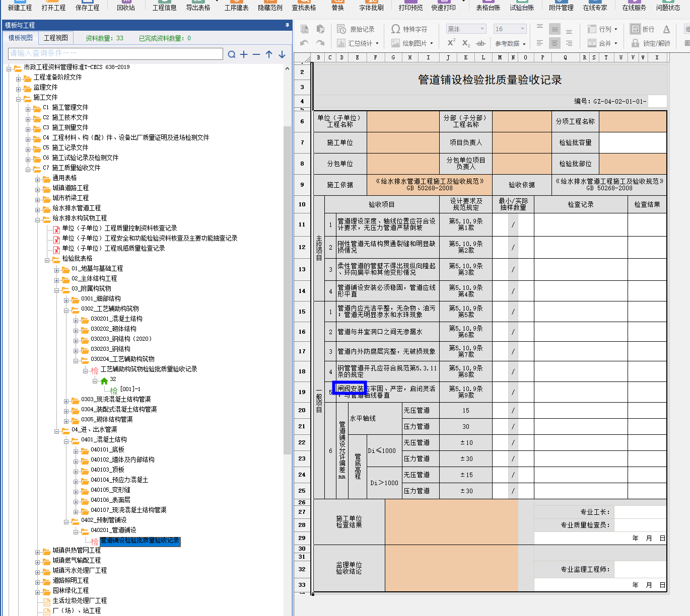Select tree item [001]-1
This screenshot has height=616, width=690.
(x=130, y=389)
